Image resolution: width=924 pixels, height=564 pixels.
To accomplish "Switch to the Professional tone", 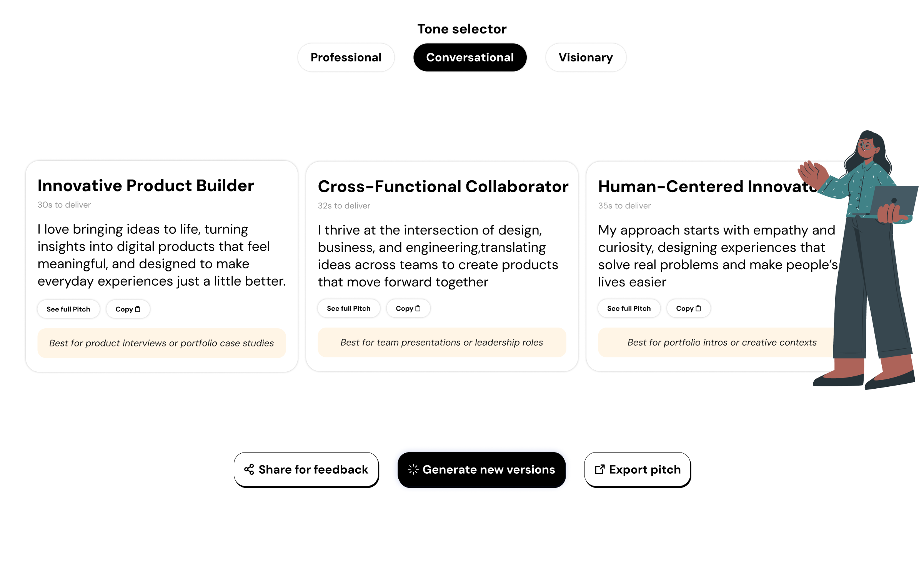I will coord(346,57).
